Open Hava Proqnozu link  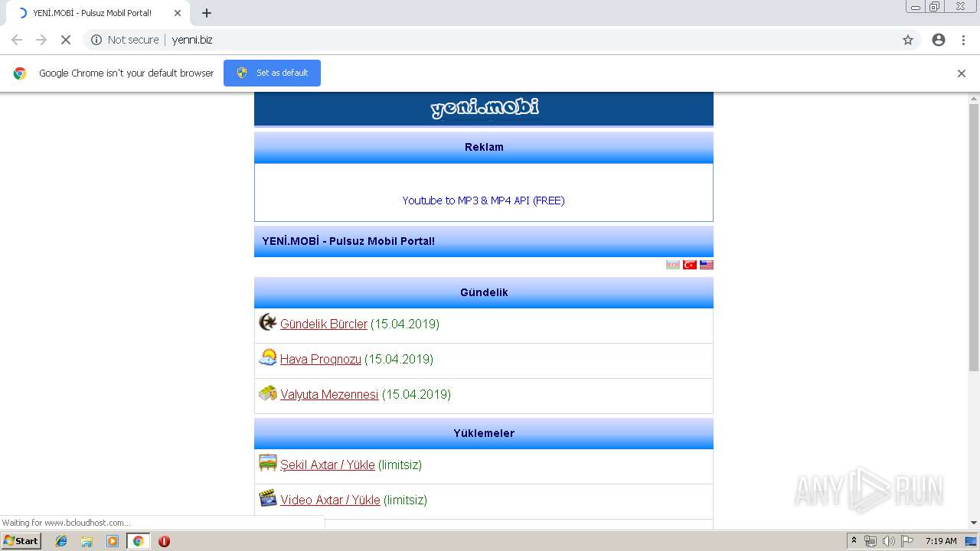[321, 359]
